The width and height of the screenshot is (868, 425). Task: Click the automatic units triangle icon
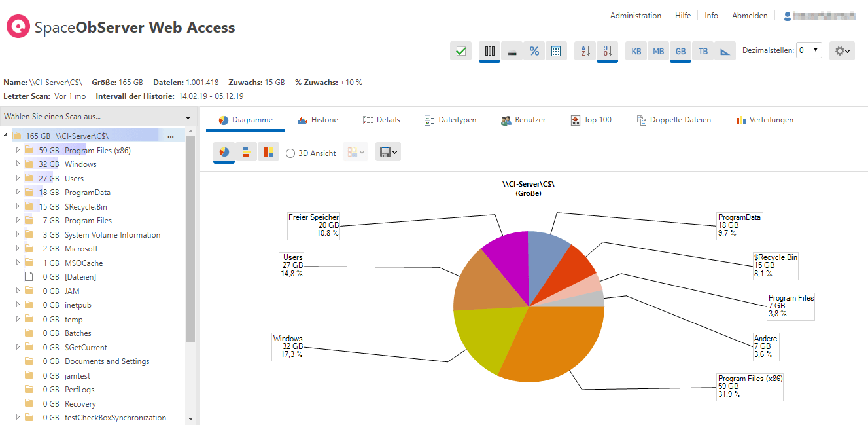(725, 51)
